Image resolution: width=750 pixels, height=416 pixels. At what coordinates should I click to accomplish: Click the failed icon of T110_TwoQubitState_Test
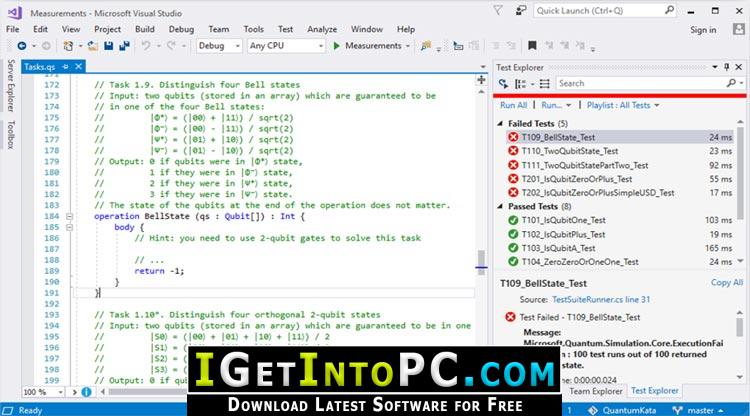(513, 151)
